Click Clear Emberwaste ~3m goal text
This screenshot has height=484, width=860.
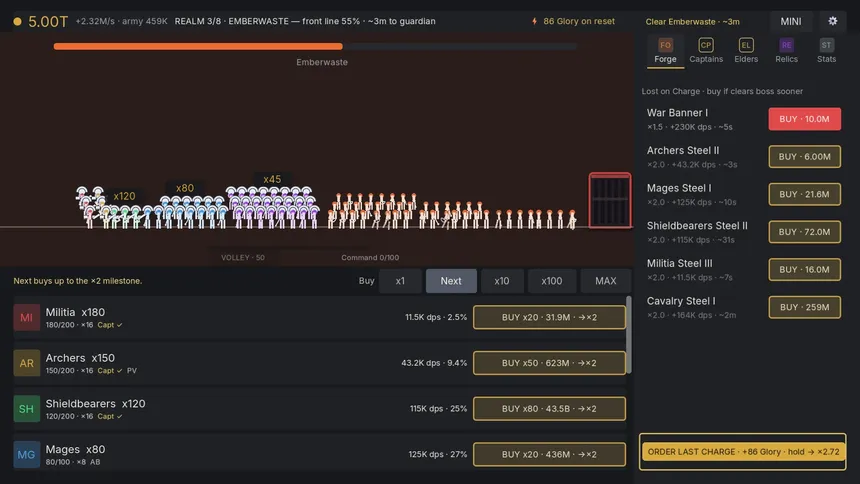tap(692, 21)
